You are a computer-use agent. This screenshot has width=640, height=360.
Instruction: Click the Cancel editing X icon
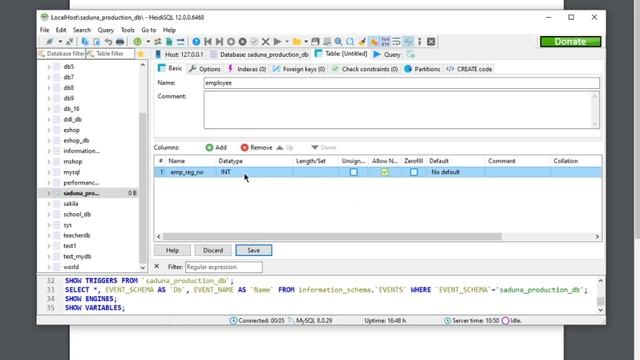tap(266, 42)
